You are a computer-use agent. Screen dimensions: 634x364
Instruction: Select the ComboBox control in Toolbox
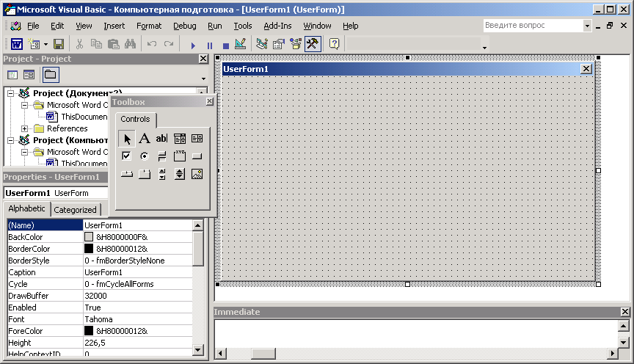point(180,138)
